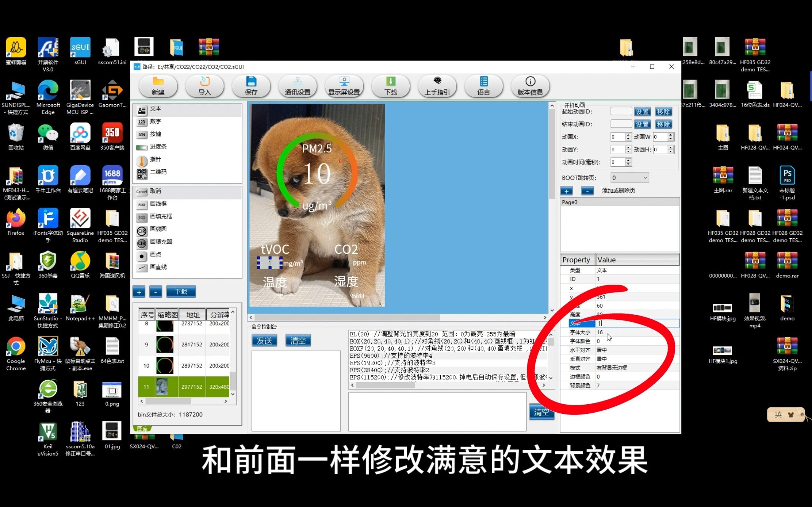The width and height of the screenshot is (812, 507).
Task: Open the 上手指引 guide
Action: click(437, 86)
